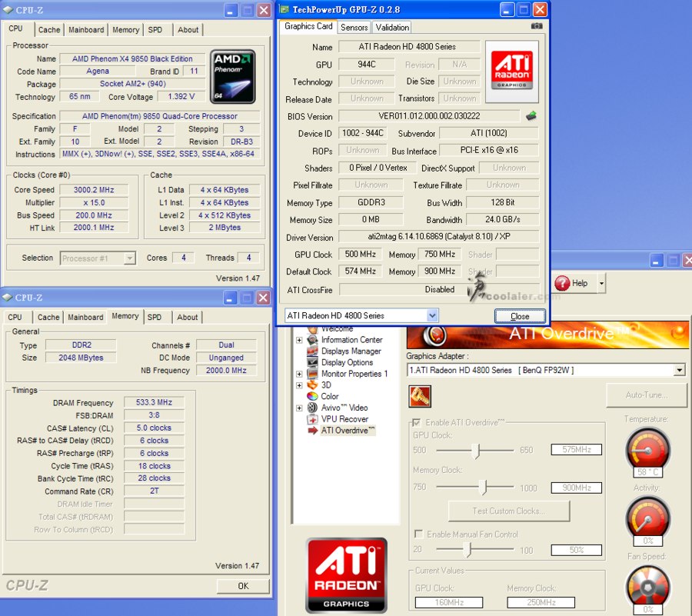
Task: Click the AMD Phenom logo in CPU-Z
Action: pyautogui.click(x=232, y=77)
